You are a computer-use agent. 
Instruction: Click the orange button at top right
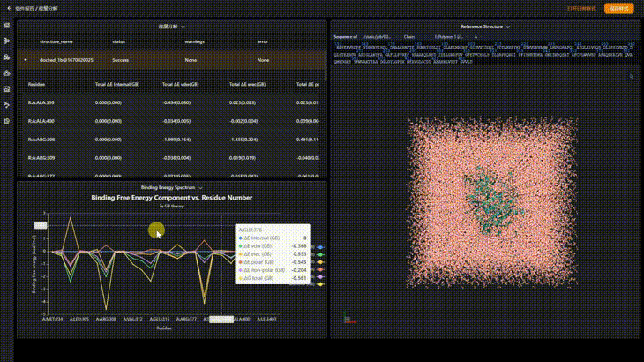(619, 8)
